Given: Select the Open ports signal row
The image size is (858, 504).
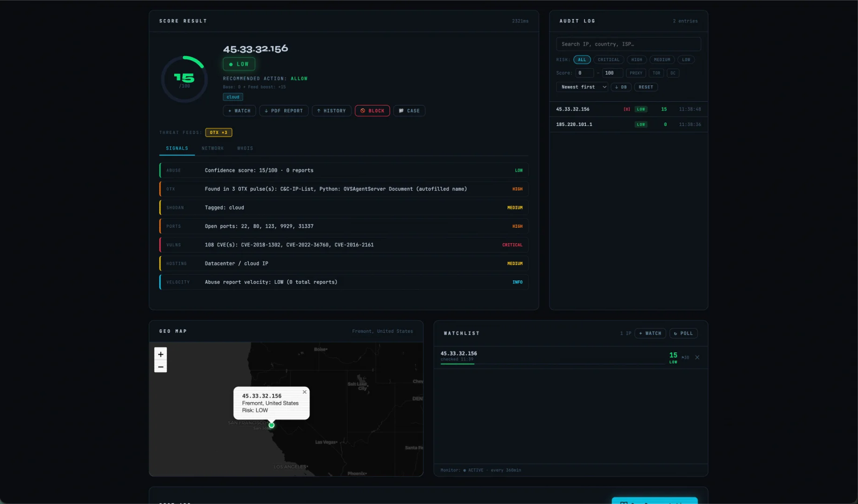Looking at the screenshot, I should pos(344,226).
